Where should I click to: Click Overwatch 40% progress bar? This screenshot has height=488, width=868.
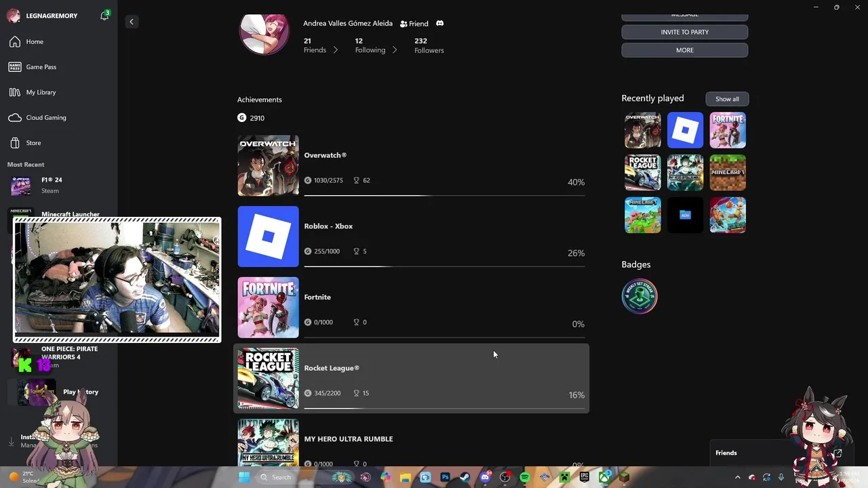click(444, 196)
